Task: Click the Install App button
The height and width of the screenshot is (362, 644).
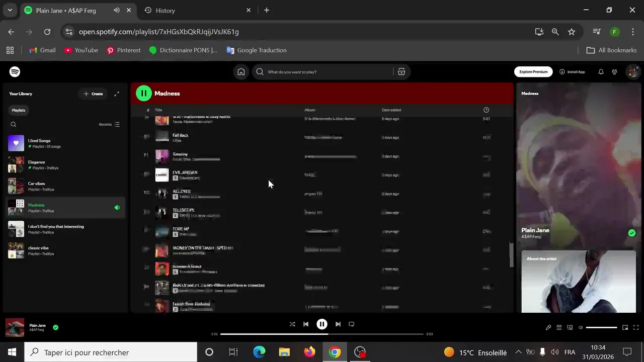Action: click(x=572, y=72)
